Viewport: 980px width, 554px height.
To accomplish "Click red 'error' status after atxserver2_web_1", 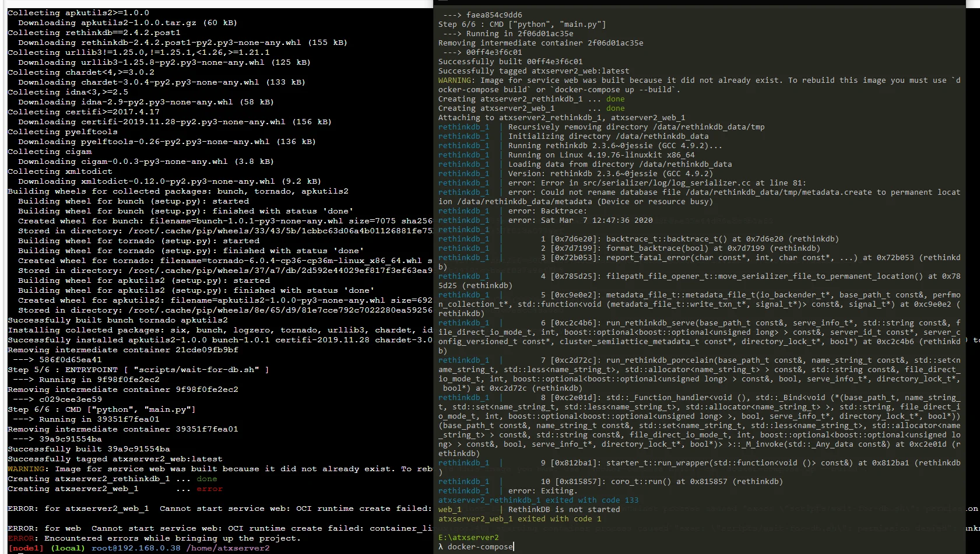I will (209, 489).
